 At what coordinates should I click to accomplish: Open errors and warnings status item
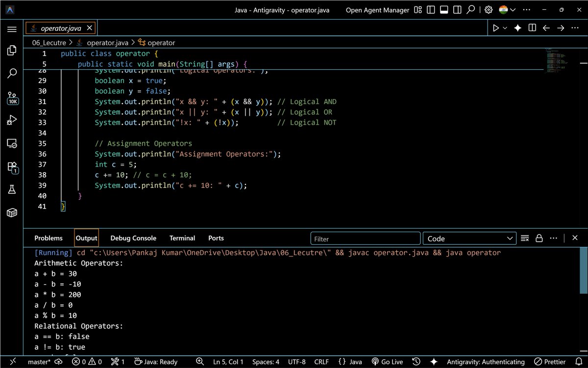click(87, 362)
